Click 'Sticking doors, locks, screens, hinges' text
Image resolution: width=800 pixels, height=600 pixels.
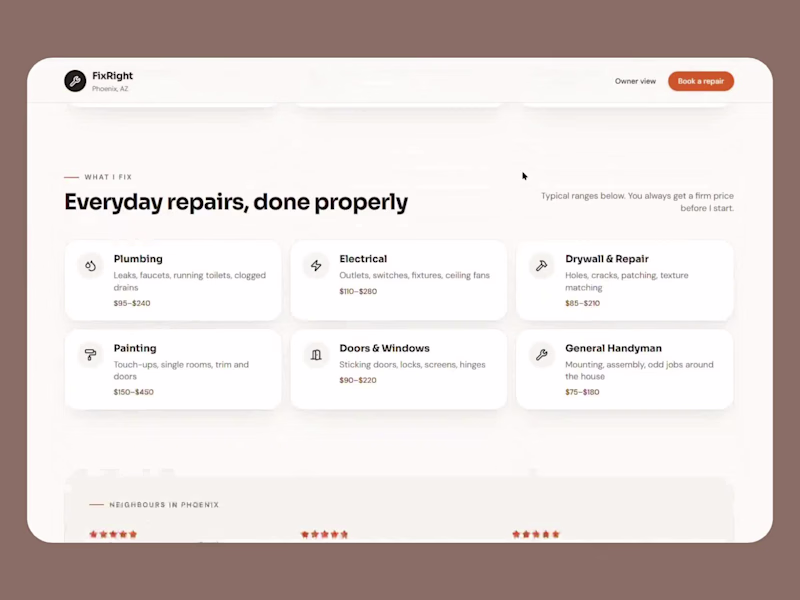(412, 364)
